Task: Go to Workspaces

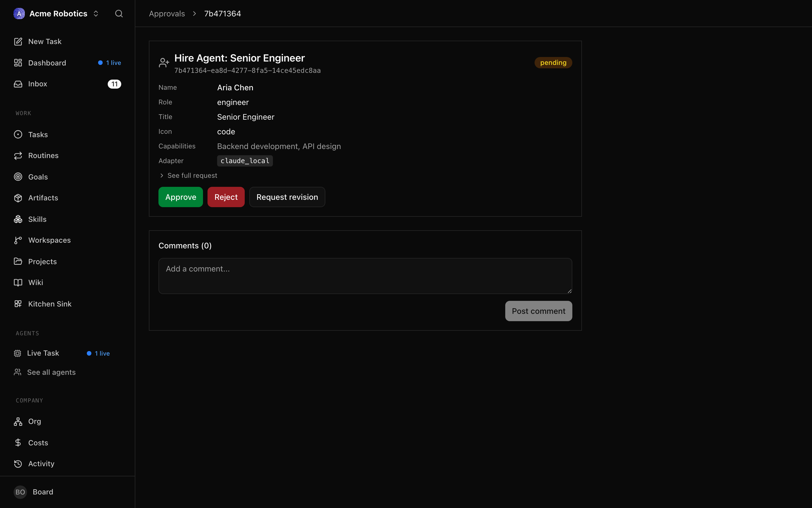Action: point(67,240)
